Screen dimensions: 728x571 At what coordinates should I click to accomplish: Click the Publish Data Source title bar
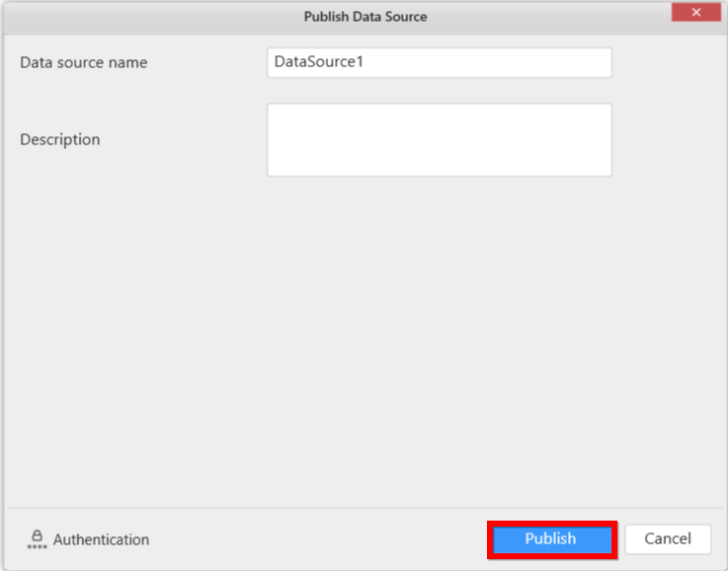pos(364,17)
